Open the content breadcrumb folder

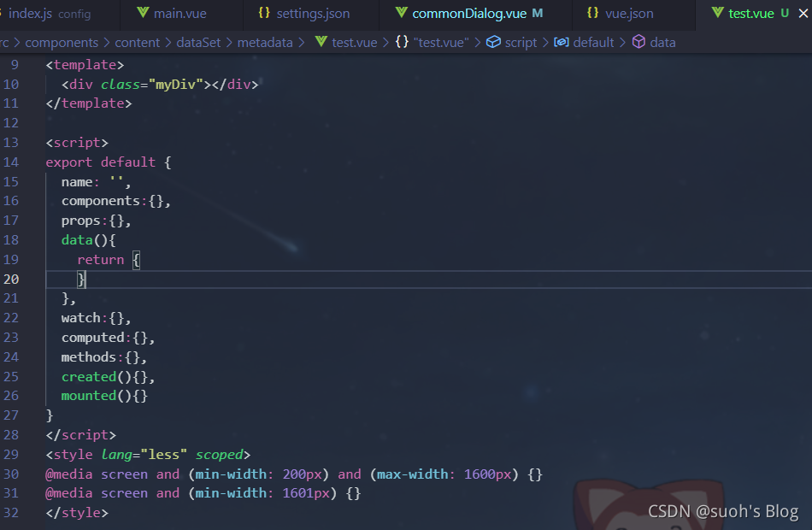pos(138,43)
